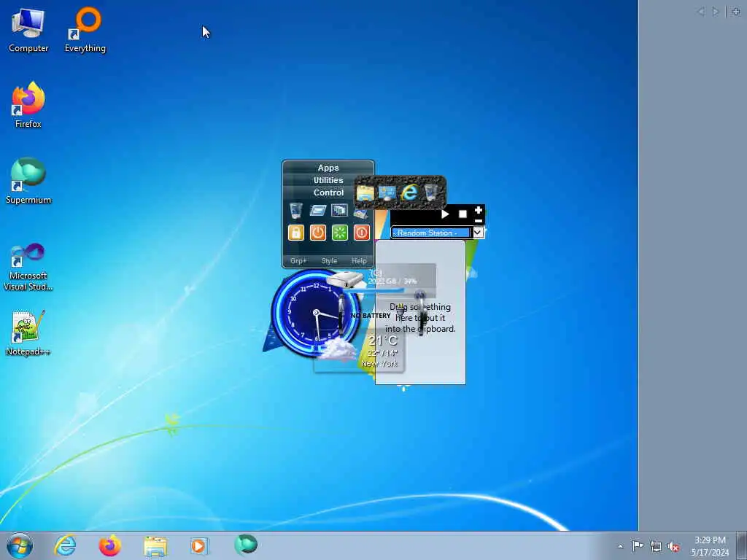Click the Show desktop button
The image size is (747, 560).
[742, 545]
